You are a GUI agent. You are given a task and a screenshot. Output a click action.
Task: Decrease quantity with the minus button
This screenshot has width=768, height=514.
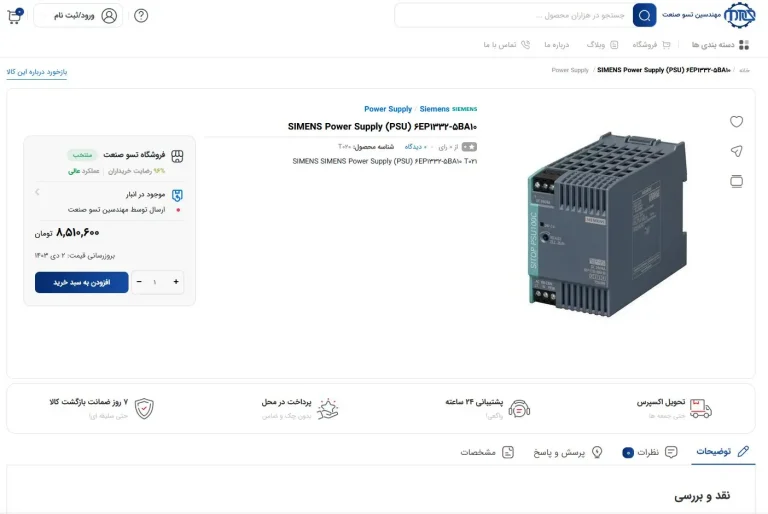(139, 282)
